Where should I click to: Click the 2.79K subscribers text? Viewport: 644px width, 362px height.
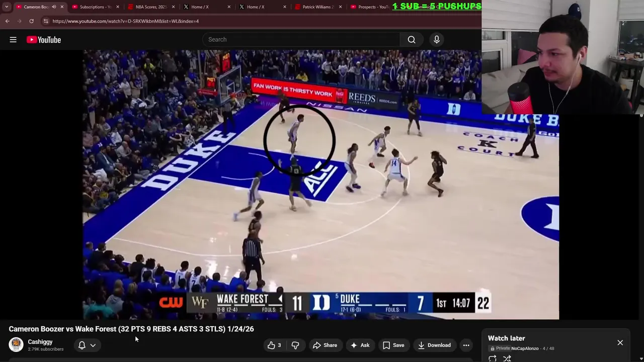click(46, 349)
